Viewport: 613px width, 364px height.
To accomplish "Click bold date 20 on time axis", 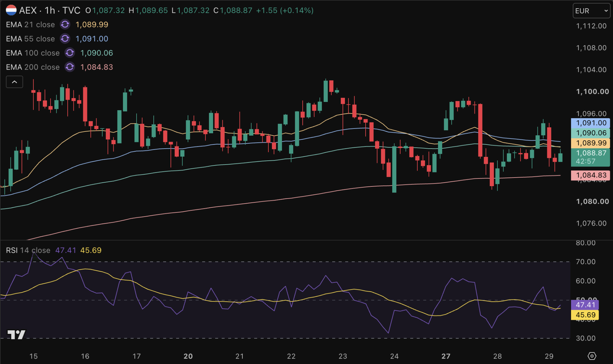I will pos(188,356).
